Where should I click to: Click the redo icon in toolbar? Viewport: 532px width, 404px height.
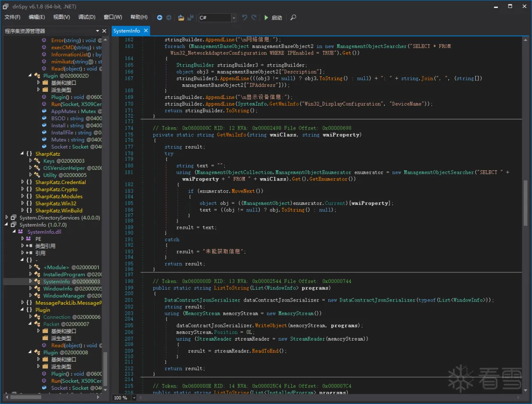(254, 18)
